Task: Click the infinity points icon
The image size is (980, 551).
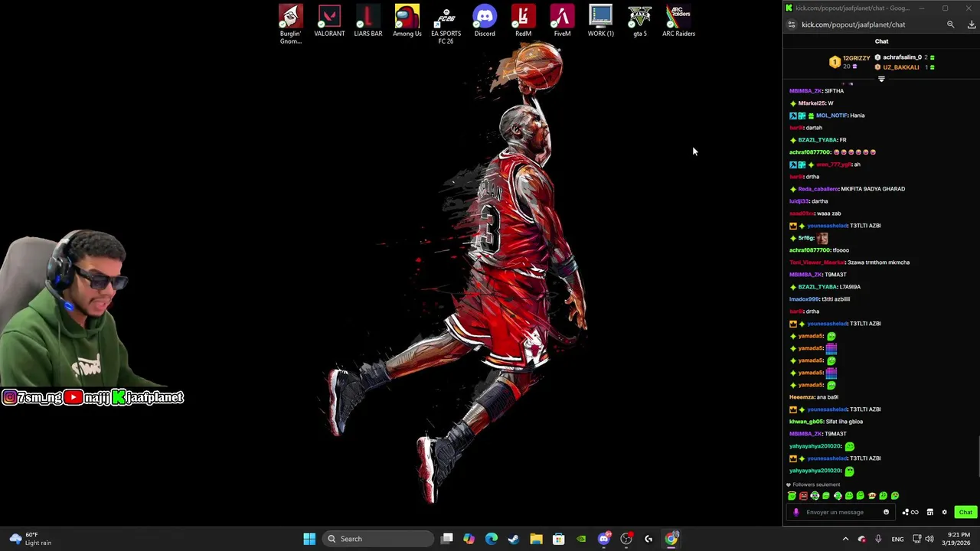Action: pyautogui.click(x=910, y=513)
